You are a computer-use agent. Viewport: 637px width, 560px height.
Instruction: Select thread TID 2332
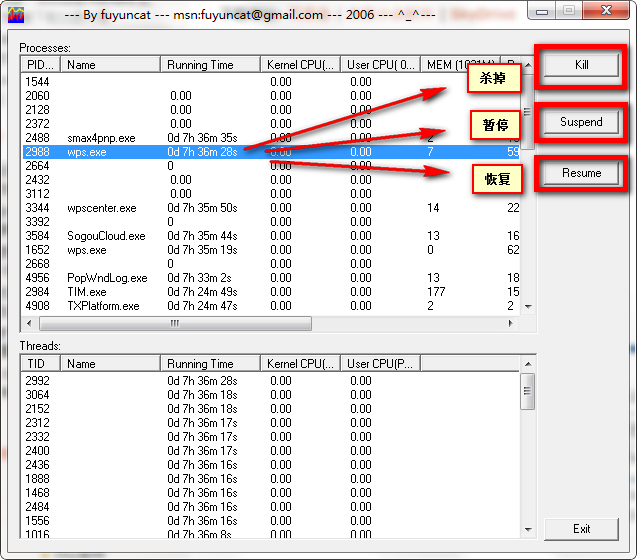[x=271, y=437]
